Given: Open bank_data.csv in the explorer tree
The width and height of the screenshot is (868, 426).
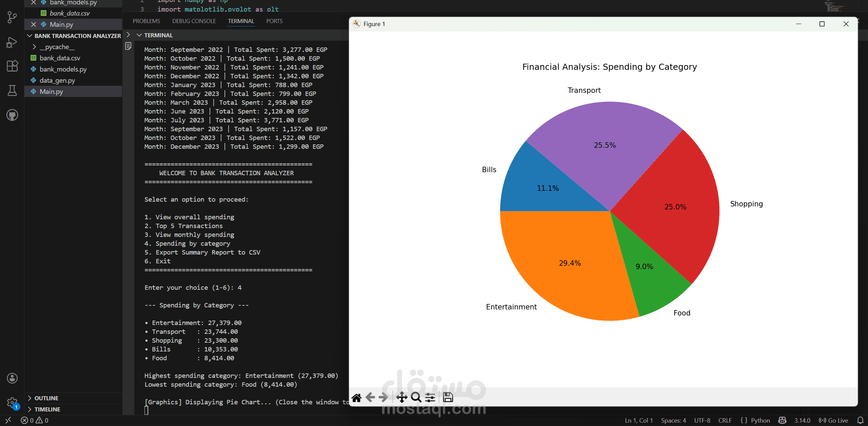Looking at the screenshot, I should [60, 58].
